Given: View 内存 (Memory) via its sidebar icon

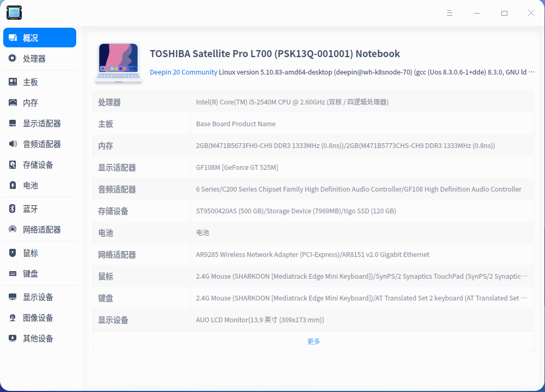Looking at the screenshot, I should [x=12, y=102].
